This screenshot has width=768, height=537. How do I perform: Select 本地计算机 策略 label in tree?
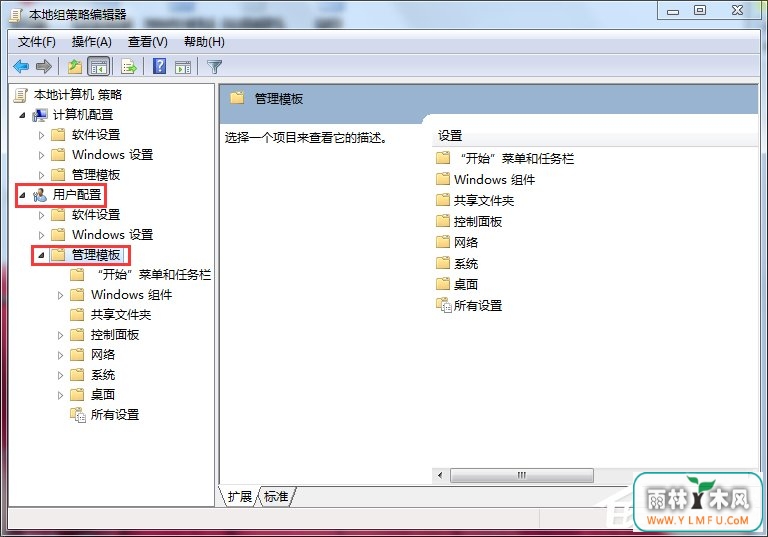tap(78, 95)
